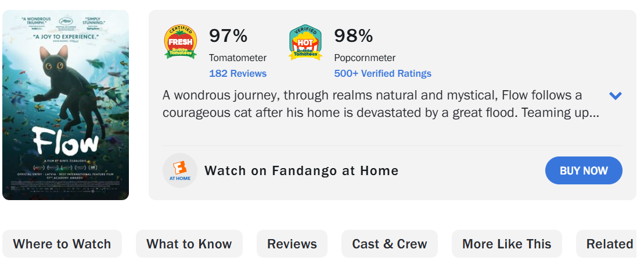Open the Flow movie poster
Image resolution: width=644 pixels, height=267 pixels.
point(66,105)
